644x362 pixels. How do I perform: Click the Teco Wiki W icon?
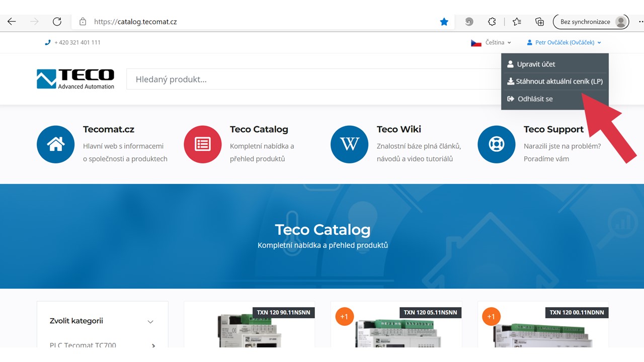pos(349,144)
